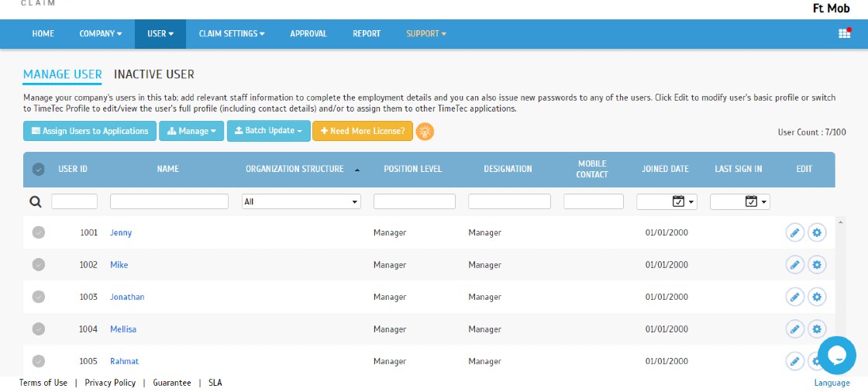Image resolution: width=868 pixels, height=392 pixels.
Task: Sort by Organization Structure arrow
Action: (357, 170)
